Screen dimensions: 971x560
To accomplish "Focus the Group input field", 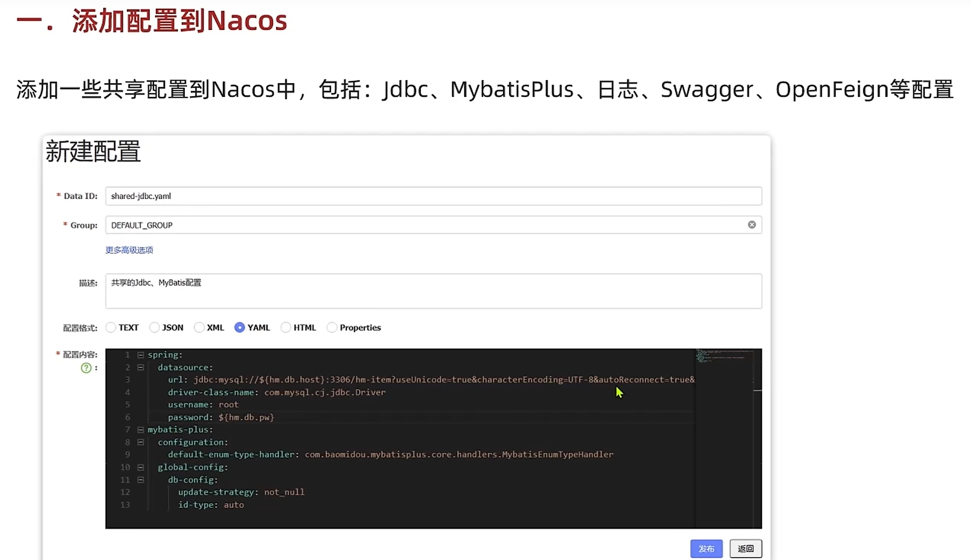I will (433, 225).
